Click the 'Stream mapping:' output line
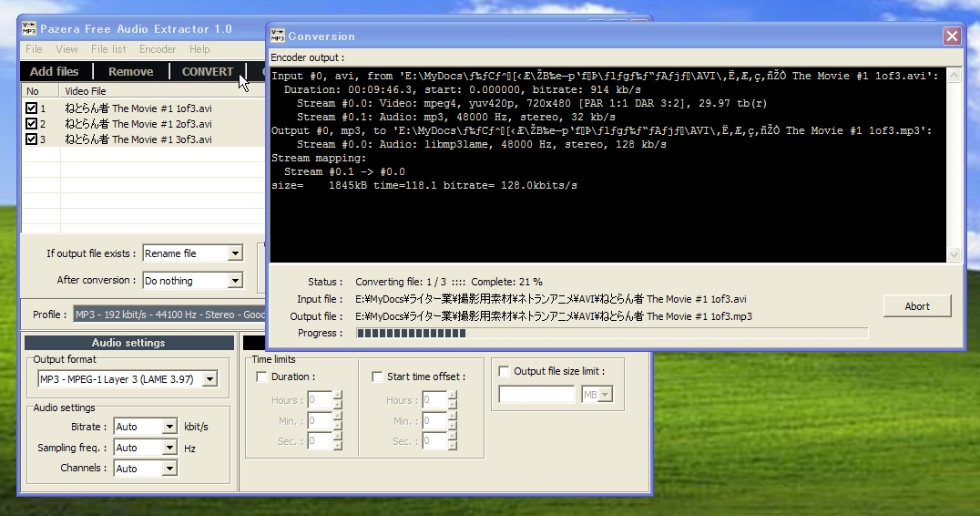 point(319,159)
